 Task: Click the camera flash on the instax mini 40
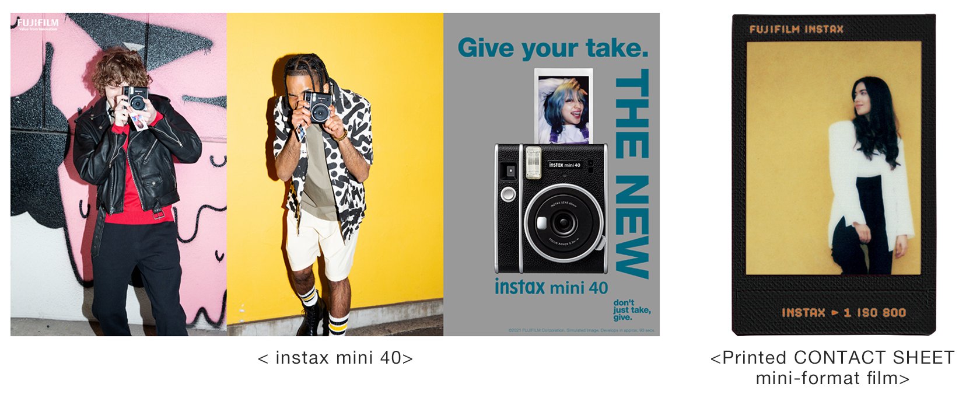point(533,162)
